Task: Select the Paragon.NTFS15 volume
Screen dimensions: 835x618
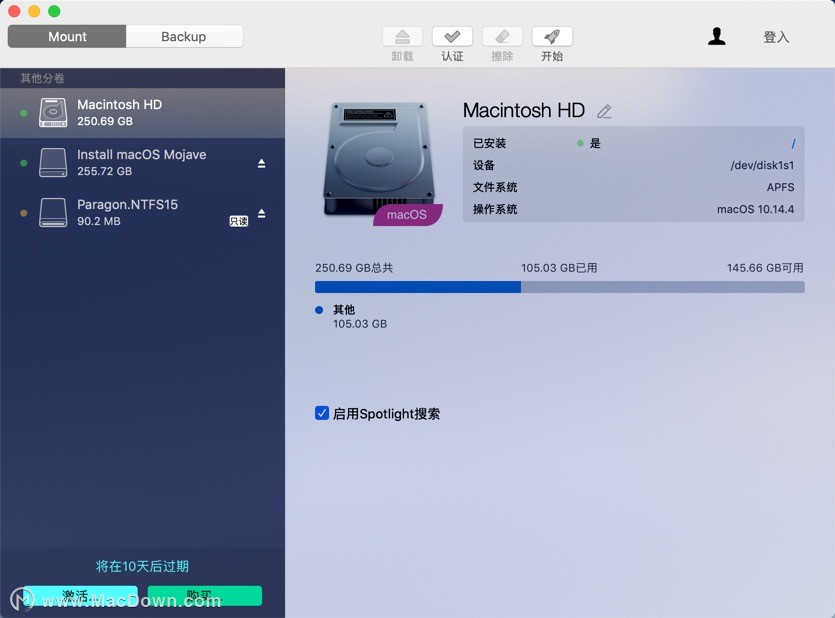Action: click(143, 213)
